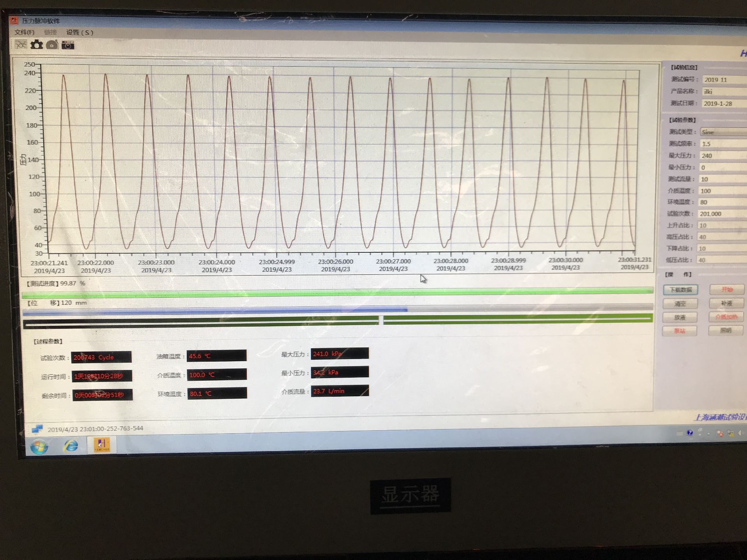747x560 pixels.
Task: Click the blue help tray icon
Action: point(690,432)
